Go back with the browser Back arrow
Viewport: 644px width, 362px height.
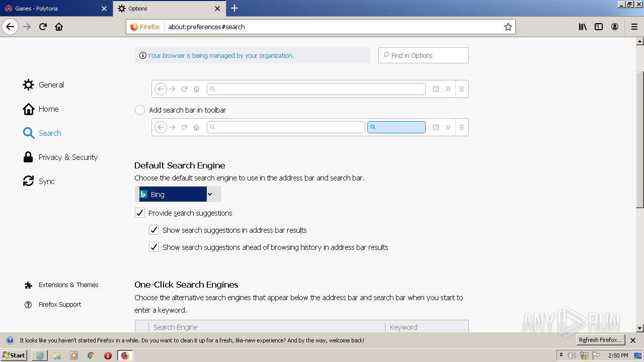pos(10,27)
